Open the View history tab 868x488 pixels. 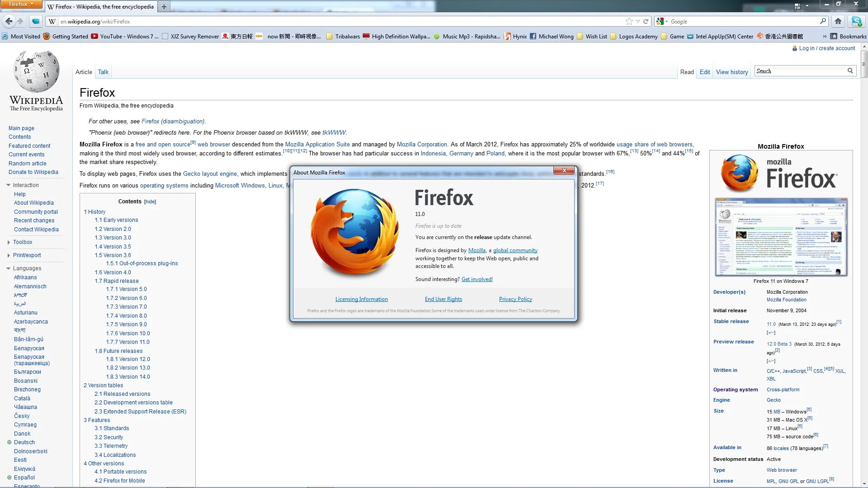[x=731, y=72]
